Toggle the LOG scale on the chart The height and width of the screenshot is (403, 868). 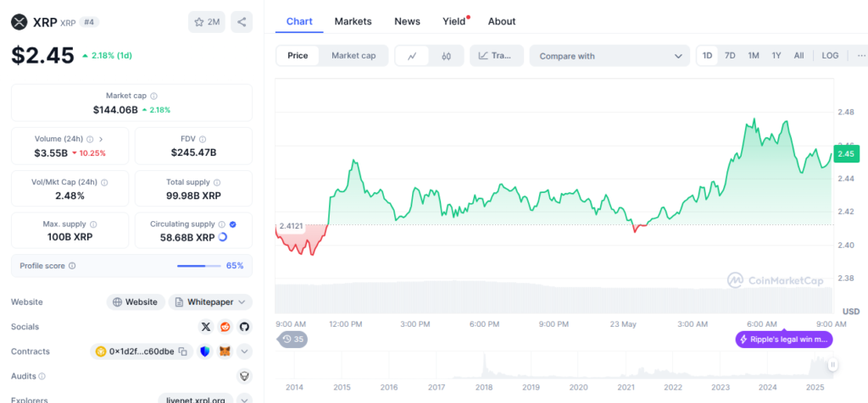point(830,56)
